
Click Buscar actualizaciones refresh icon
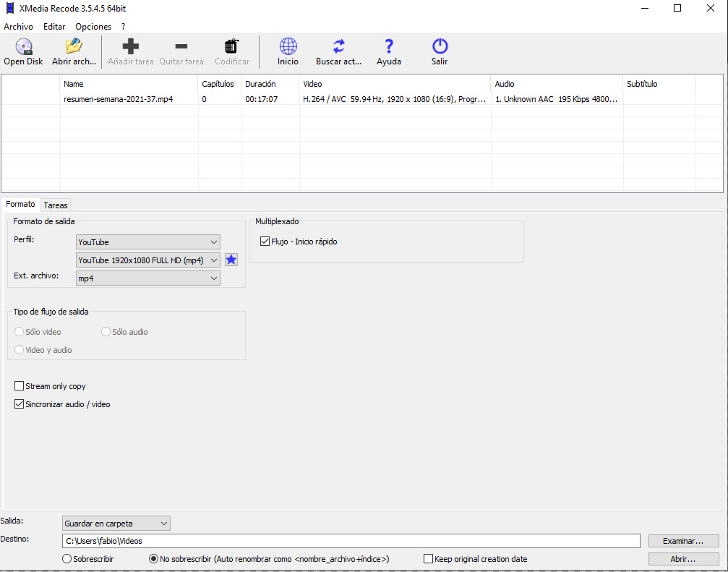click(338, 46)
